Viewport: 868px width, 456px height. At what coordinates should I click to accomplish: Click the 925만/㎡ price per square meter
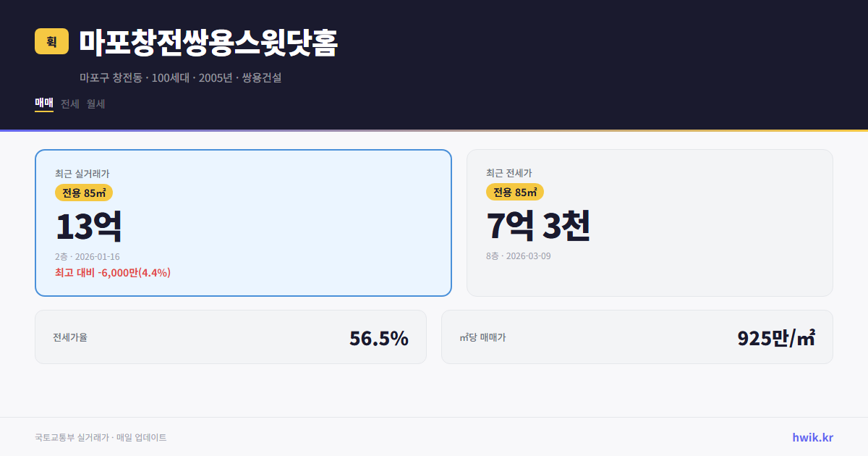pyautogui.click(x=775, y=337)
